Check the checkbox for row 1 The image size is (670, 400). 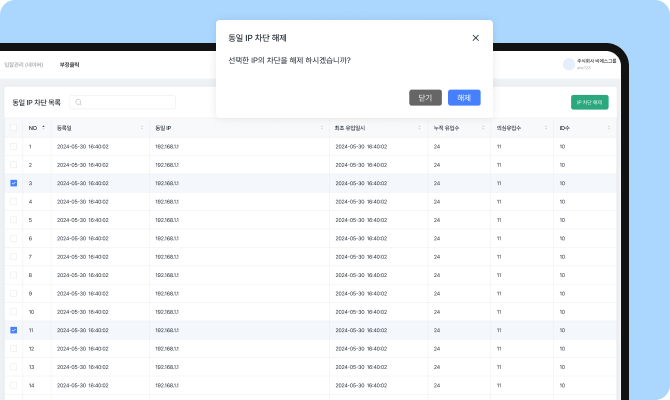tap(14, 147)
